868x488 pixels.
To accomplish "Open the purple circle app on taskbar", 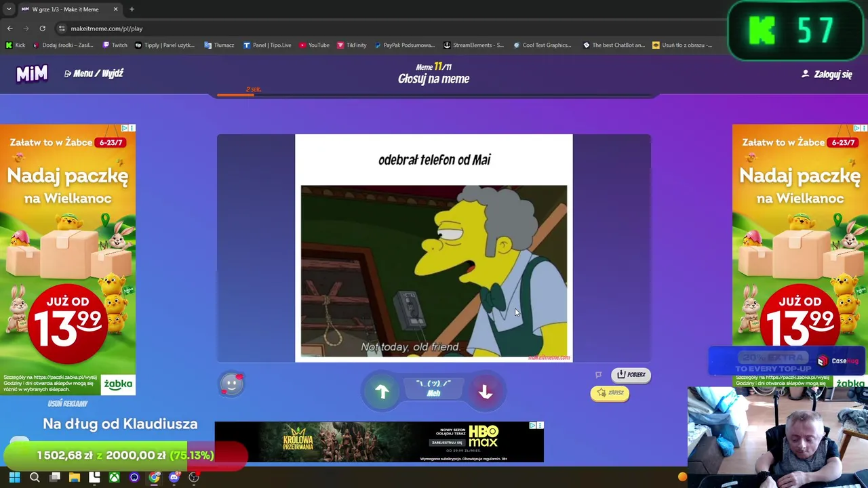I will pyautogui.click(x=134, y=477).
